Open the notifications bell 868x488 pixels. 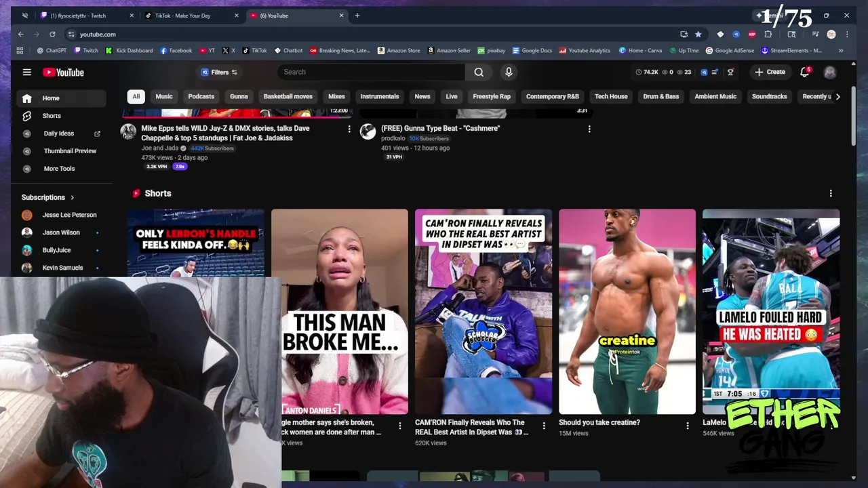coord(805,72)
